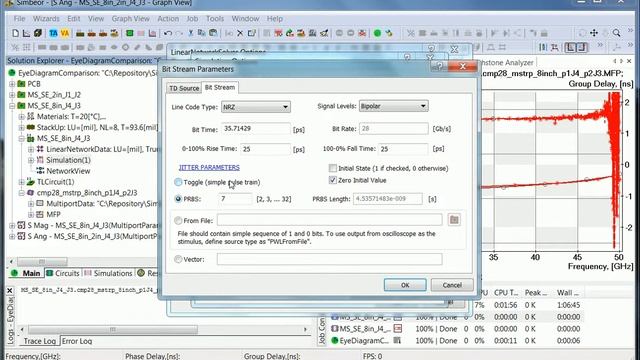Click the Copy toolbar icon
The width and height of the screenshot is (640, 360).
point(202,33)
